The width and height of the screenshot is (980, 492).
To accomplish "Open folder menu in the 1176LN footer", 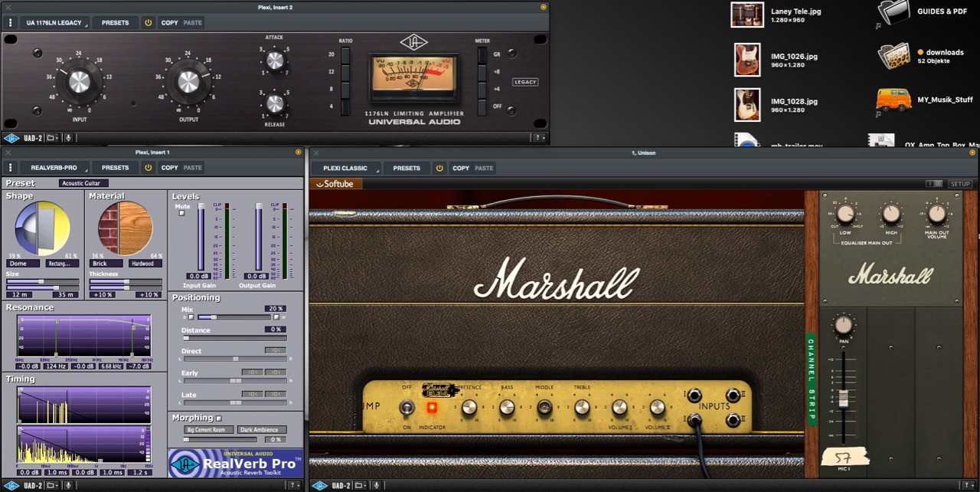I will [x=52, y=138].
